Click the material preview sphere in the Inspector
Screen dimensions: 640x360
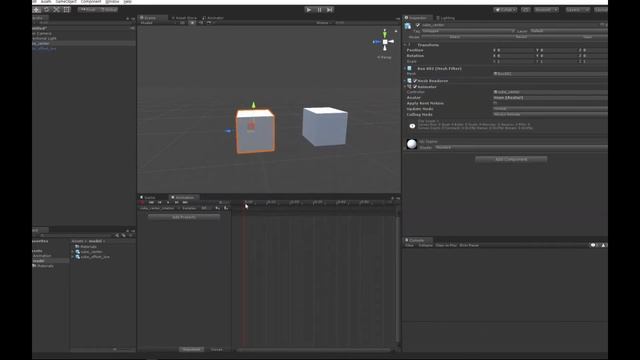pyautogui.click(x=411, y=144)
